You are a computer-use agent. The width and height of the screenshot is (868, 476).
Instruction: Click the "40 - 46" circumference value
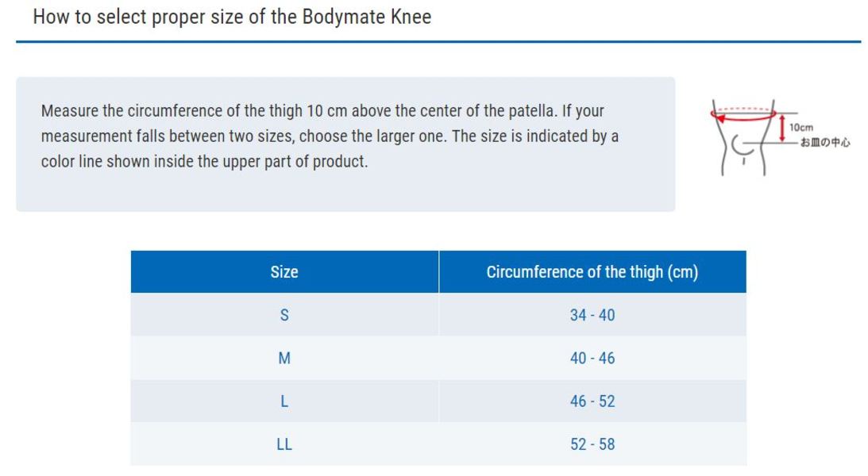tap(592, 358)
